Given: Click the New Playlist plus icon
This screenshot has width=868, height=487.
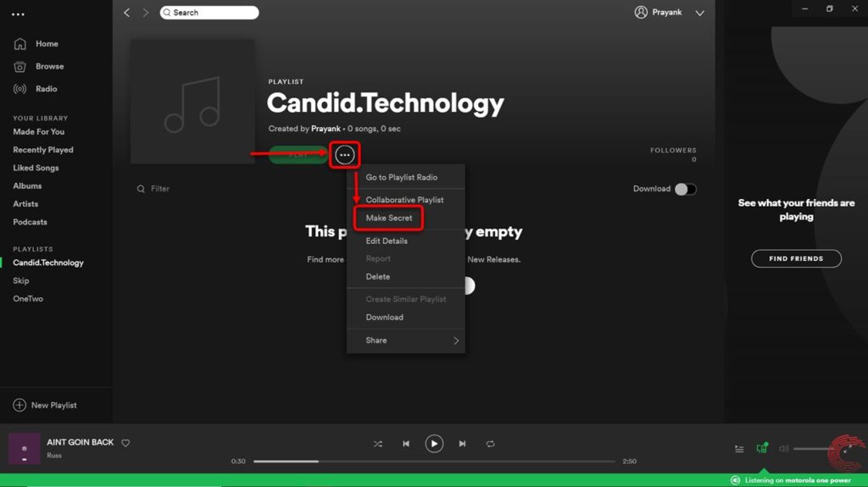Looking at the screenshot, I should [x=19, y=405].
